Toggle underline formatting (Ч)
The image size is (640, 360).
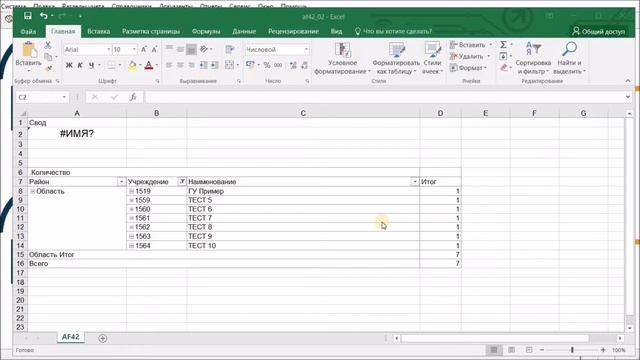91,65
